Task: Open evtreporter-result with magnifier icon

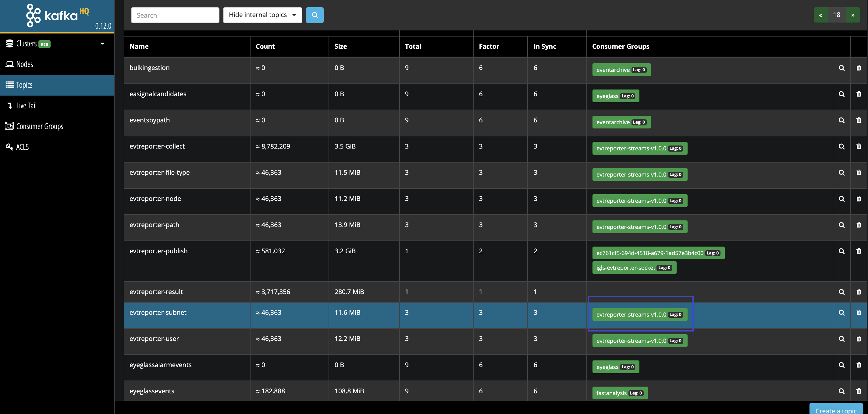Action: coord(841,292)
